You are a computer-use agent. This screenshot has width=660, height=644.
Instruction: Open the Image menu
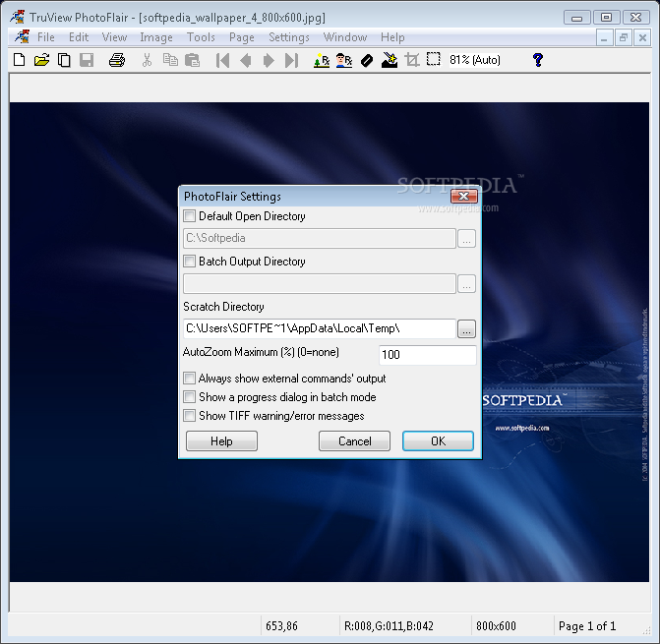pyautogui.click(x=156, y=37)
